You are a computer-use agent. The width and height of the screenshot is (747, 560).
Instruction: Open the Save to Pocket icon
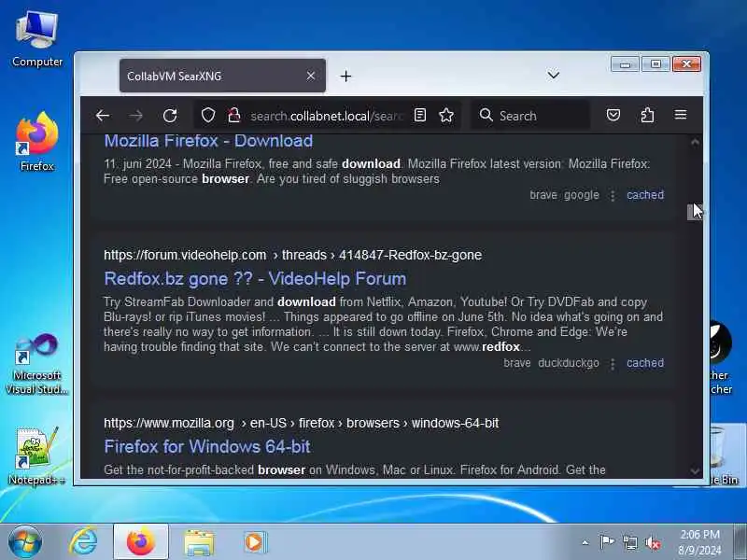[x=613, y=115]
